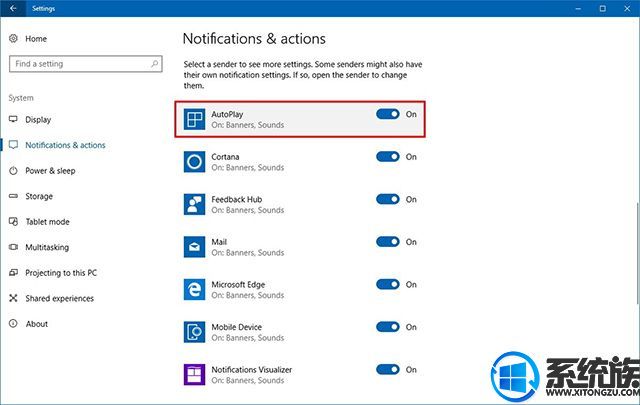Open Mail sender settings by name
Image resolution: width=640 pixels, height=405 pixels.
219,242
